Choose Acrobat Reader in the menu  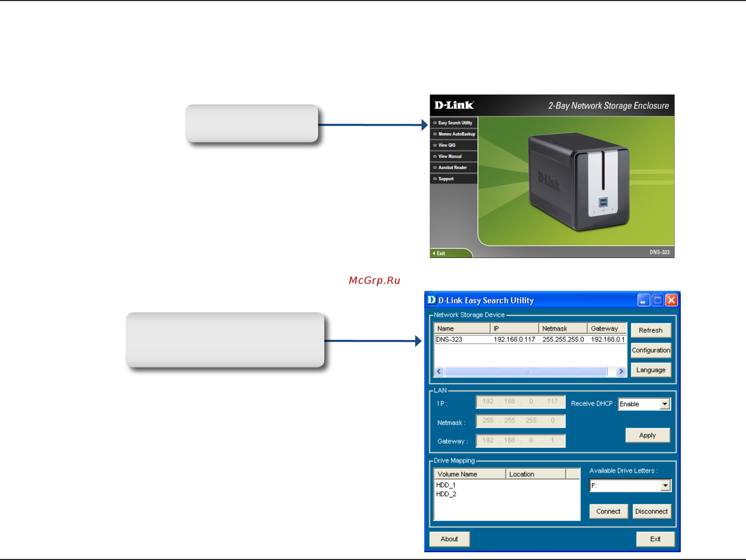click(x=454, y=167)
